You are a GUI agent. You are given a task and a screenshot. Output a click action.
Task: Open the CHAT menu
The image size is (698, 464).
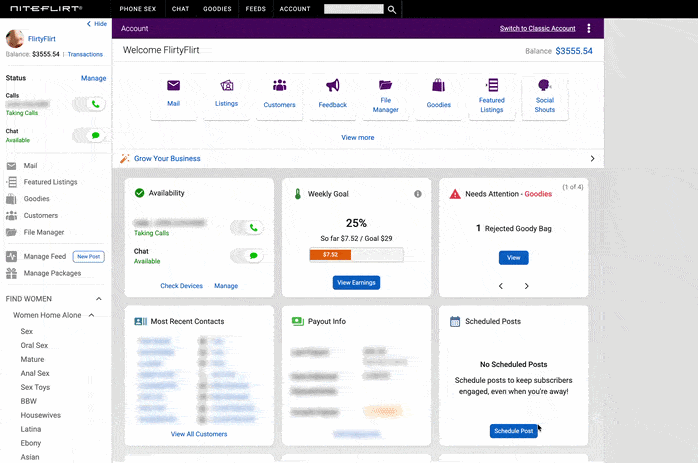180,9
